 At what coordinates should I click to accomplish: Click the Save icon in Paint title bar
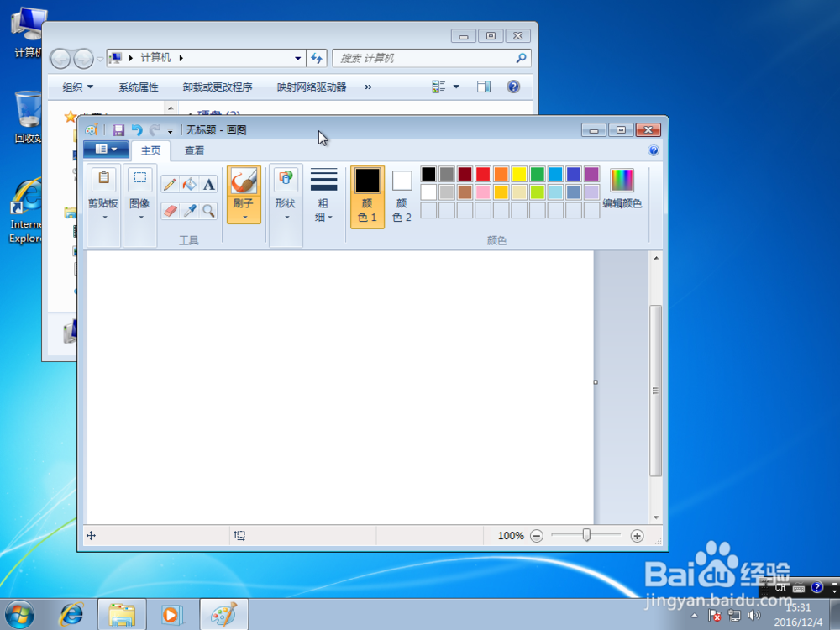(x=118, y=129)
